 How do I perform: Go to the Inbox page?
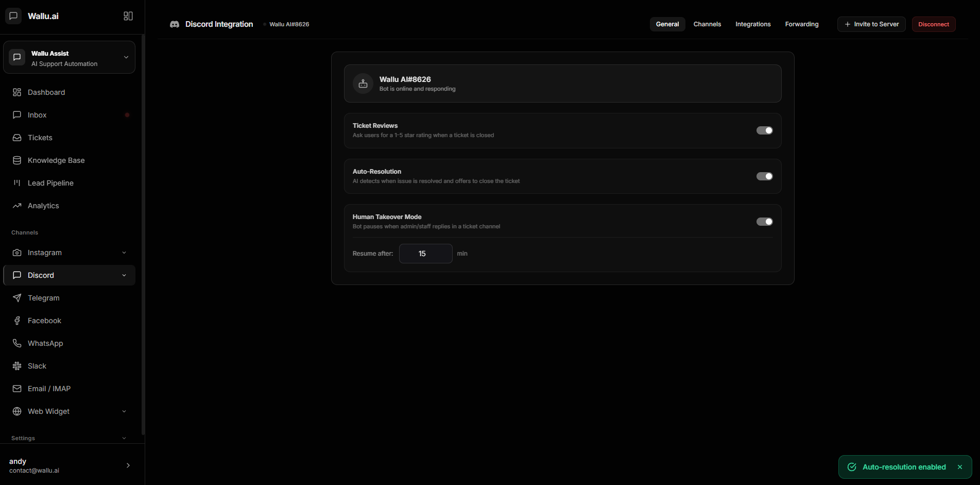tap(70, 115)
